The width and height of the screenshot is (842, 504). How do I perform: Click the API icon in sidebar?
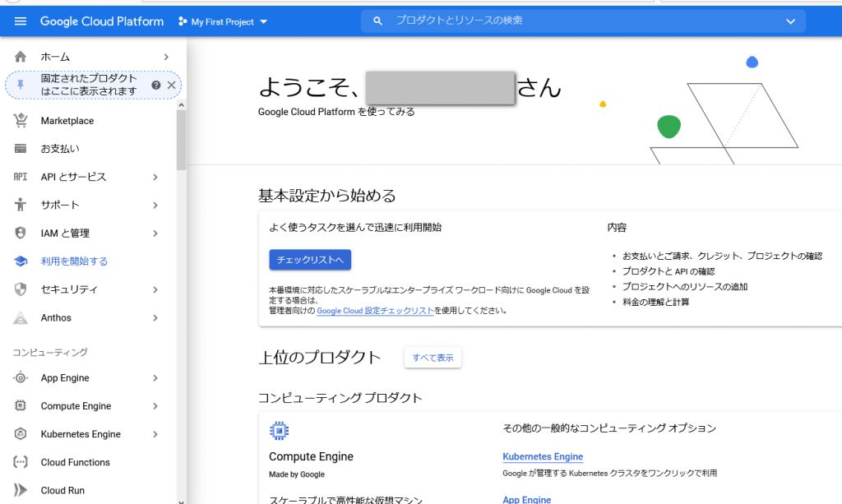(x=21, y=177)
